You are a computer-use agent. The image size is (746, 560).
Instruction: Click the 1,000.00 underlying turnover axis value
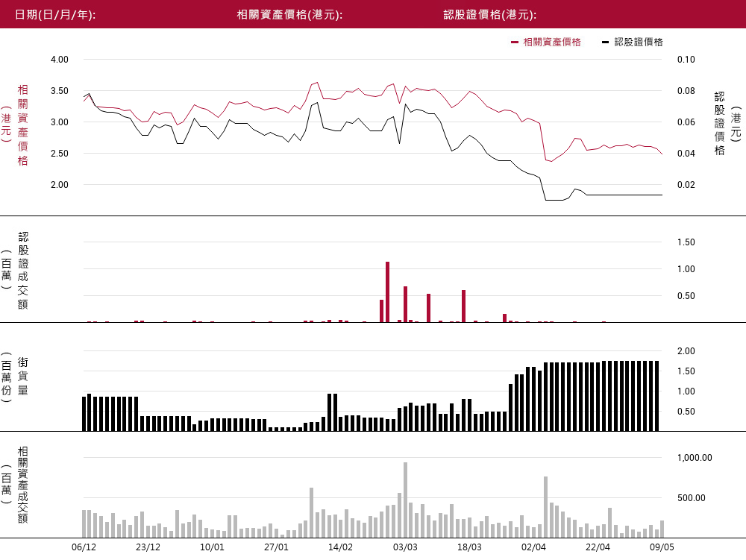[695, 458]
